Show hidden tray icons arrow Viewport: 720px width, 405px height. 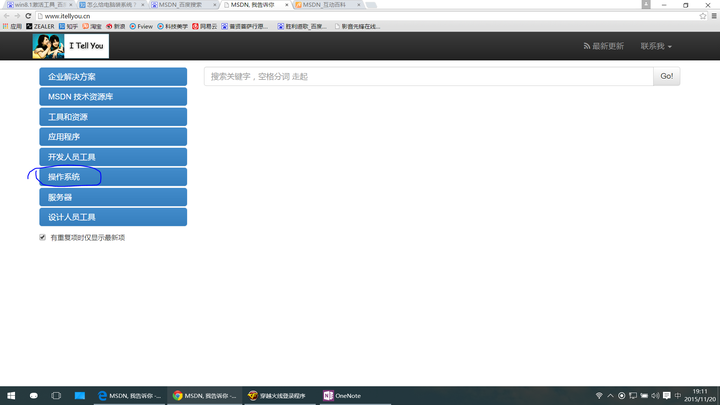click(610, 395)
